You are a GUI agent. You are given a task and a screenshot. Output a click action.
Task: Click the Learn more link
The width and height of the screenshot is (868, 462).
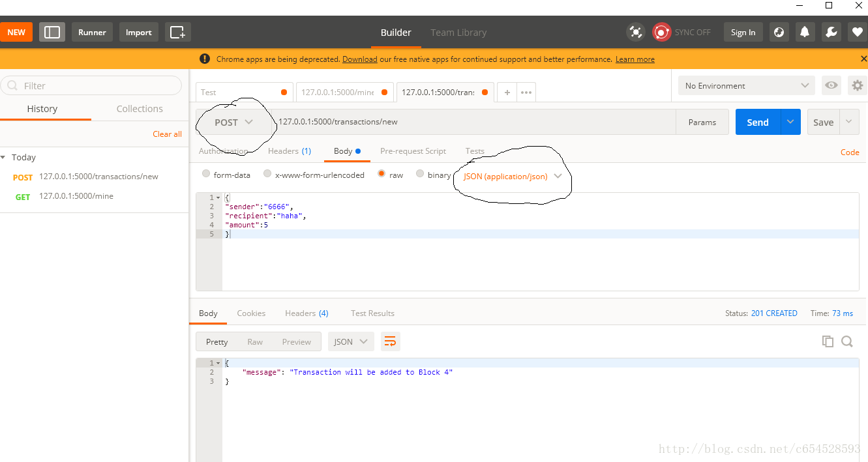click(x=635, y=59)
